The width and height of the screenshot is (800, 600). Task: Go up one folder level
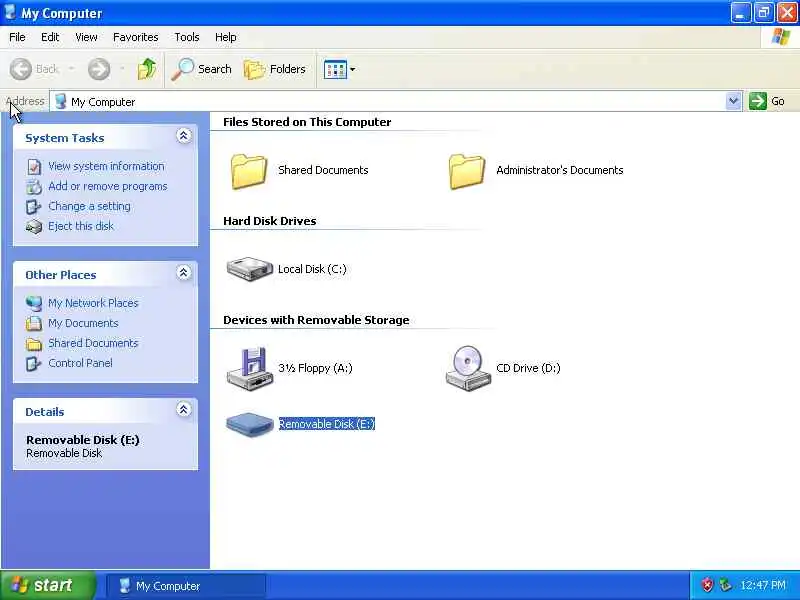click(147, 69)
